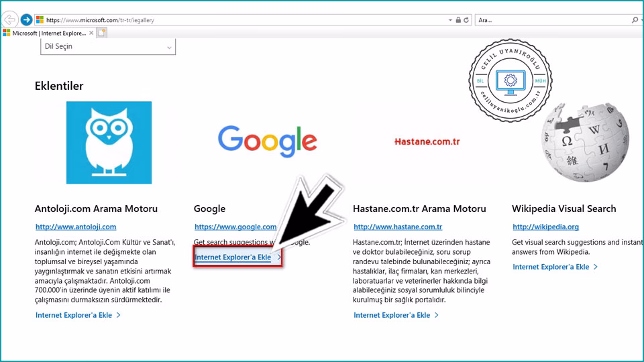The width and height of the screenshot is (644, 362).
Task: Open the search box provider dropdown arrow
Action: pyautogui.click(x=642, y=19)
